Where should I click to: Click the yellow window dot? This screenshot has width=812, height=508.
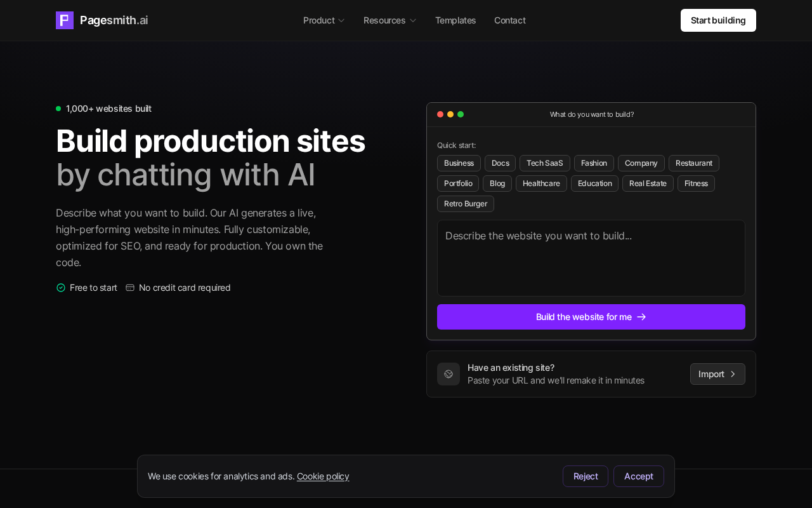coord(450,114)
